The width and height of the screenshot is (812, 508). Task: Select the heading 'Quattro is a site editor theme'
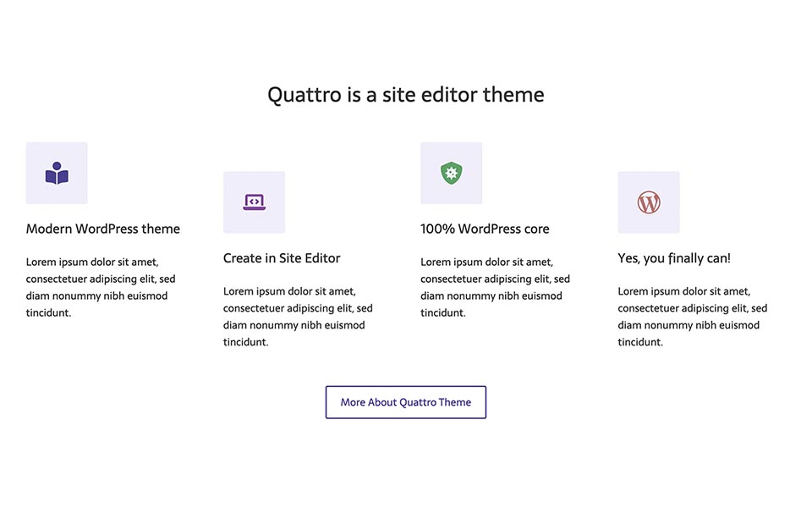click(x=406, y=95)
